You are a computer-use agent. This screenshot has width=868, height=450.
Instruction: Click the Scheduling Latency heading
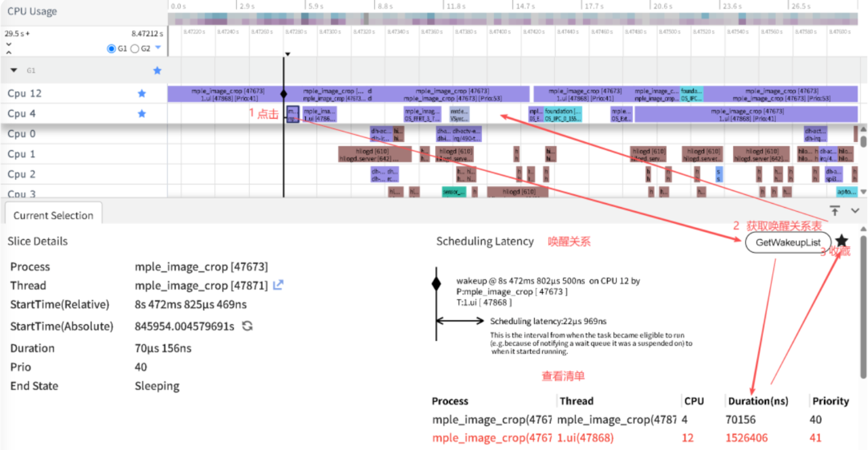tap(485, 241)
